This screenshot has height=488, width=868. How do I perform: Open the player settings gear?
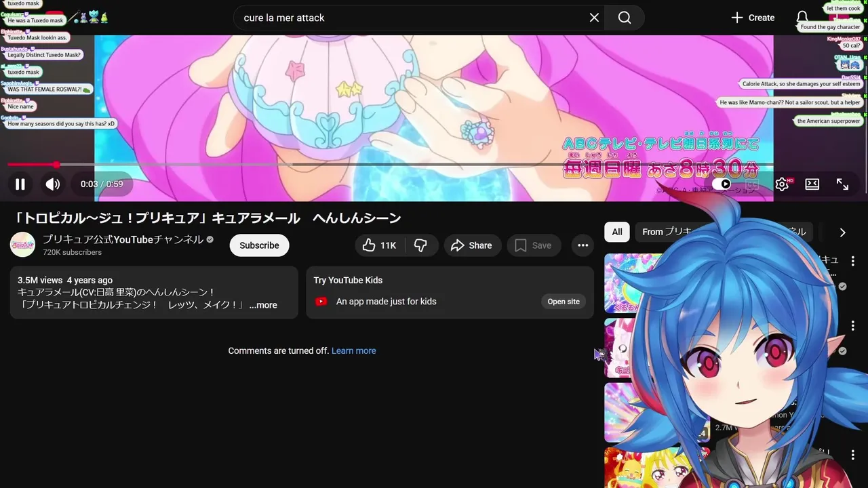pos(782,184)
